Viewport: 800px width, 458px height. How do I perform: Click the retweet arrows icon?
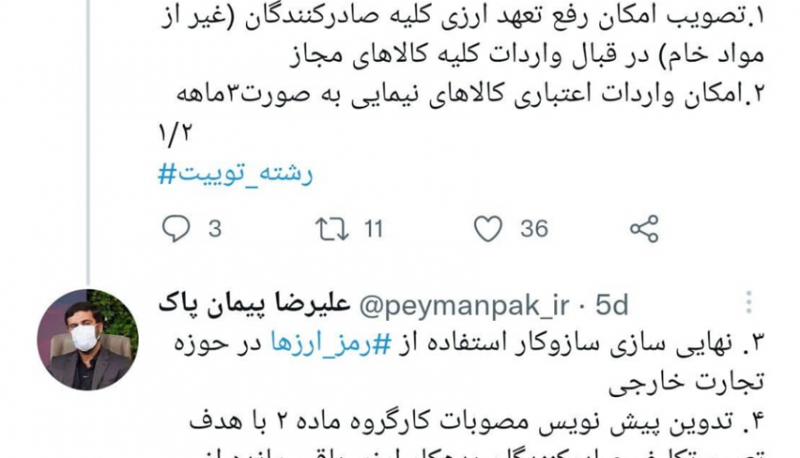332,228
